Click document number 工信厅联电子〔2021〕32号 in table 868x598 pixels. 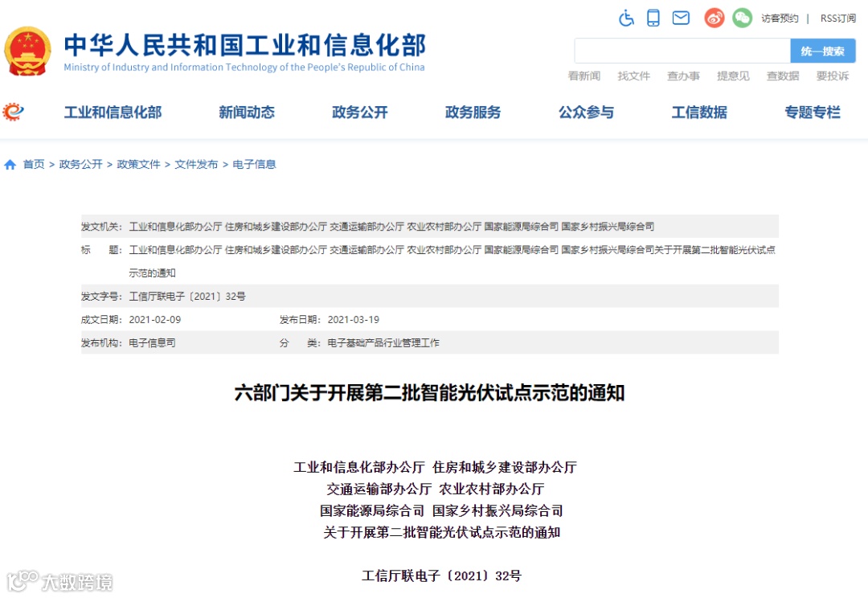[187, 297]
